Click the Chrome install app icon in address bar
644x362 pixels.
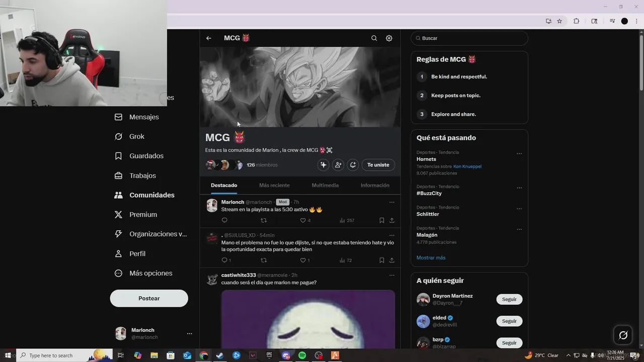[548, 21]
